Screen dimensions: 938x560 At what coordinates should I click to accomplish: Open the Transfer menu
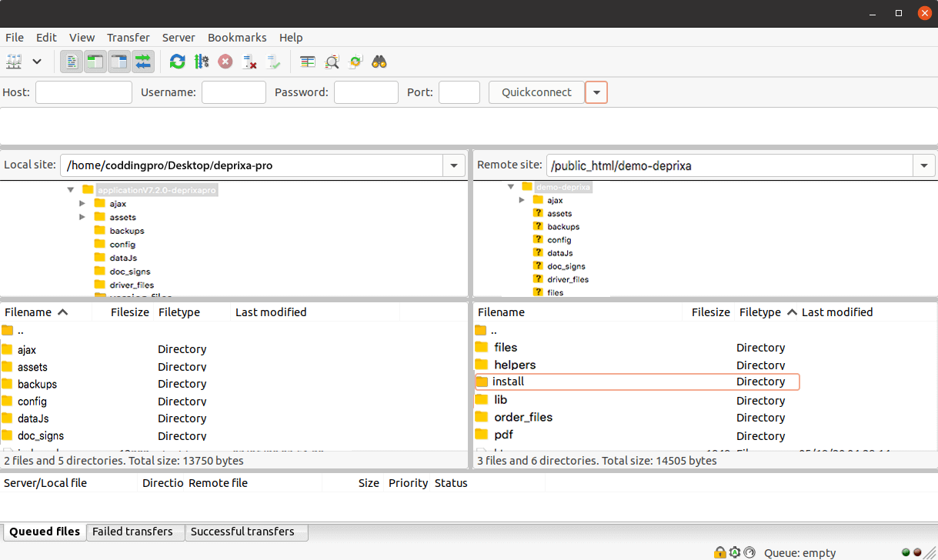pos(129,38)
